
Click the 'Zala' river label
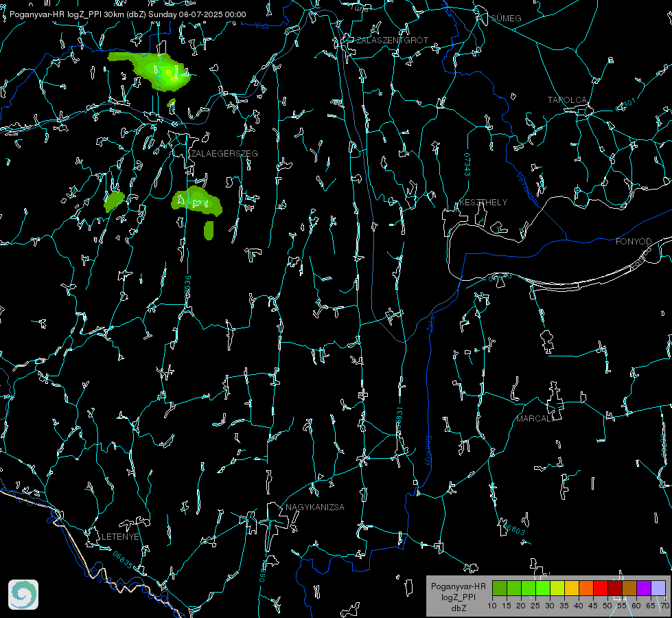[x=431, y=323]
